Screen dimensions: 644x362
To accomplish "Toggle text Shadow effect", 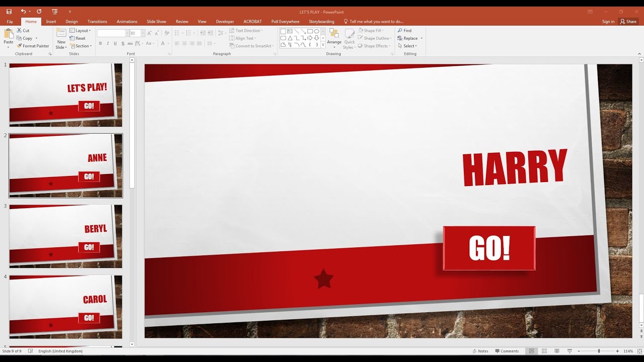I will pyautogui.click(x=123, y=44).
